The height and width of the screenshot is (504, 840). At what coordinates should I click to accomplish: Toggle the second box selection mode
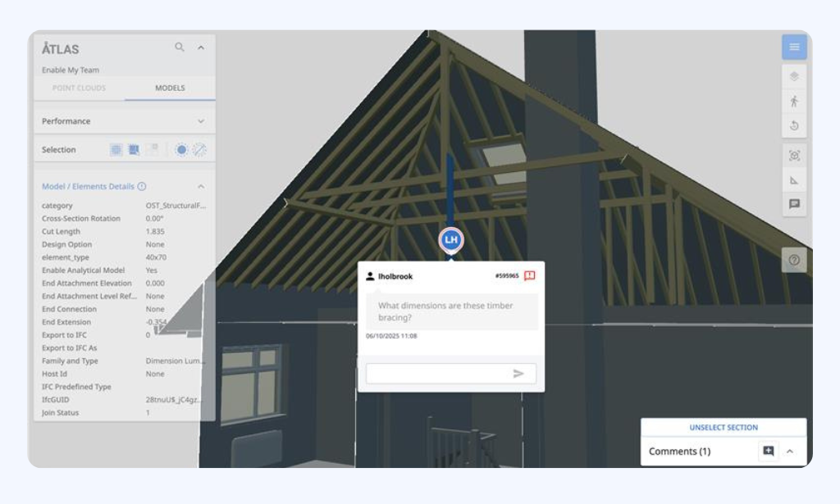point(134,150)
